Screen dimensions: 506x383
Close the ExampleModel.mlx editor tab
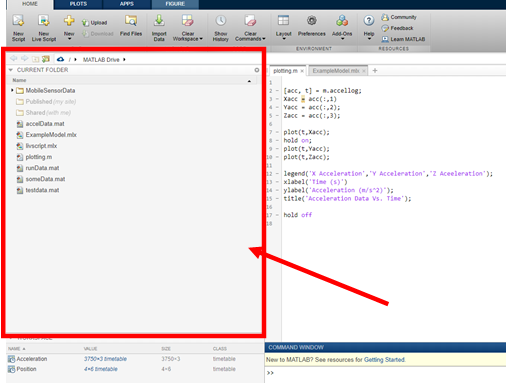364,71
